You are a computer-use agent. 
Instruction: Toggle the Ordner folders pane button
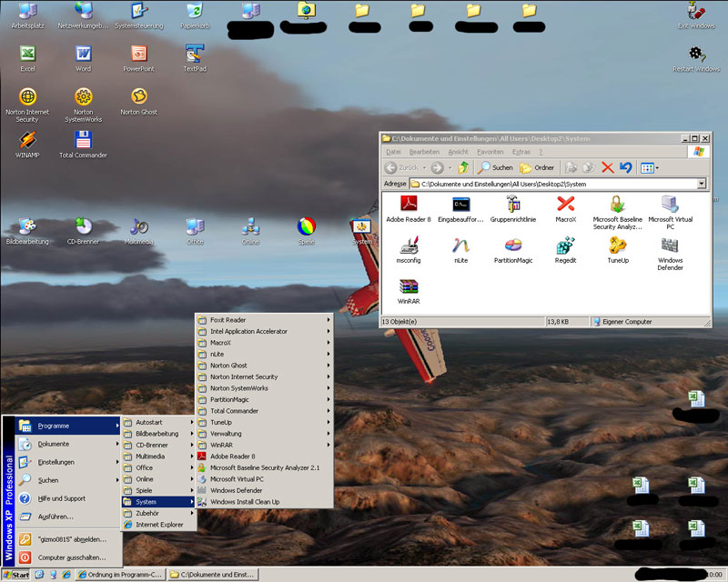coord(537,167)
